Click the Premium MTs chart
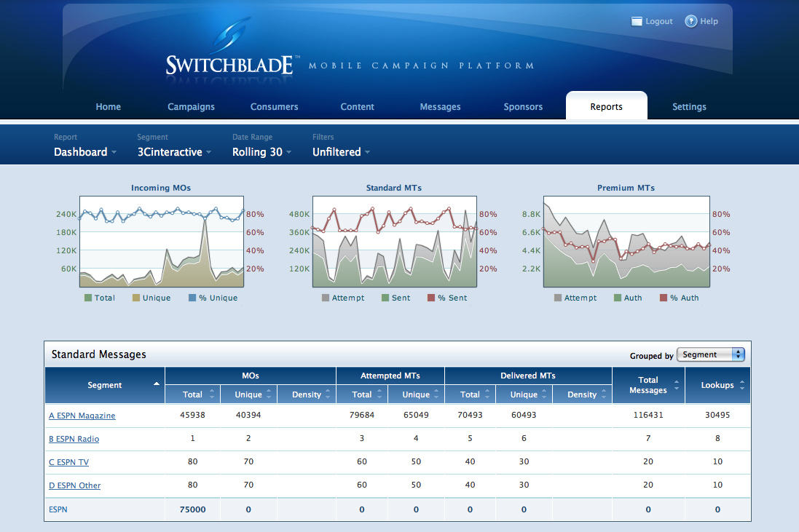Image resolution: width=799 pixels, height=532 pixels. pos(626,241)
